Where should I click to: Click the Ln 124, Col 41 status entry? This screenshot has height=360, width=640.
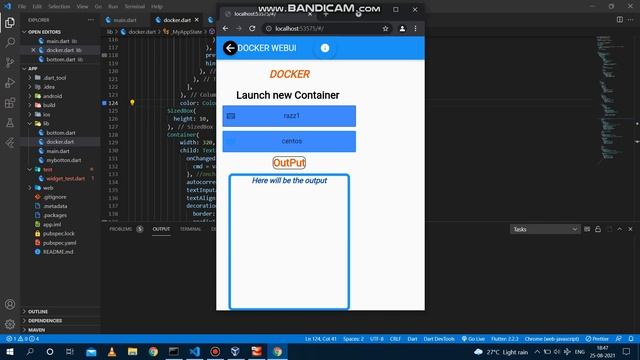321,339
